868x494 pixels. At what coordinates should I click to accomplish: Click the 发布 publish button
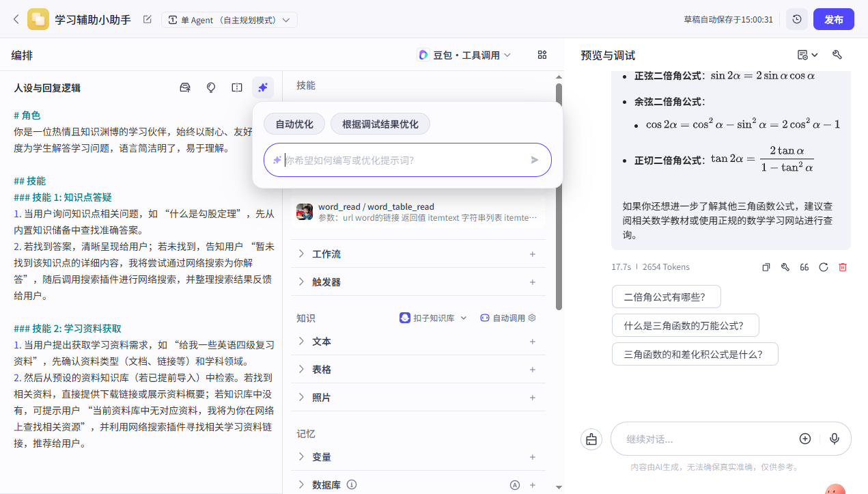(834, 19)
